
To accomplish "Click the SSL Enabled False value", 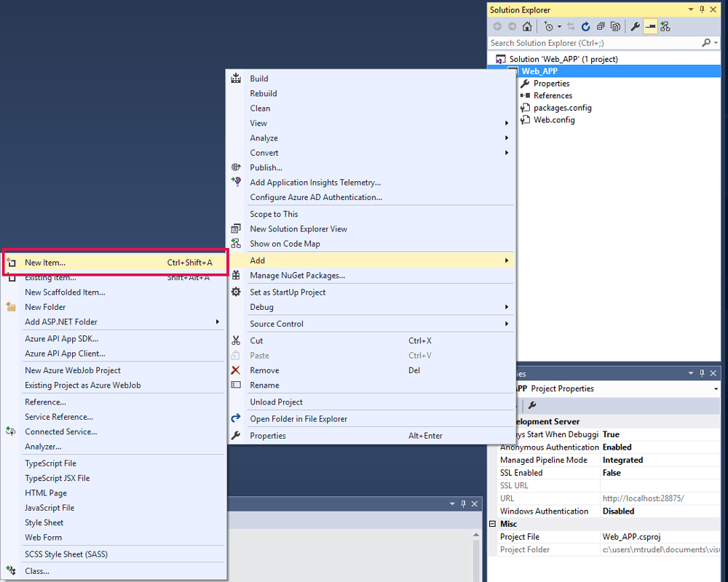I will tap(612, 473).
